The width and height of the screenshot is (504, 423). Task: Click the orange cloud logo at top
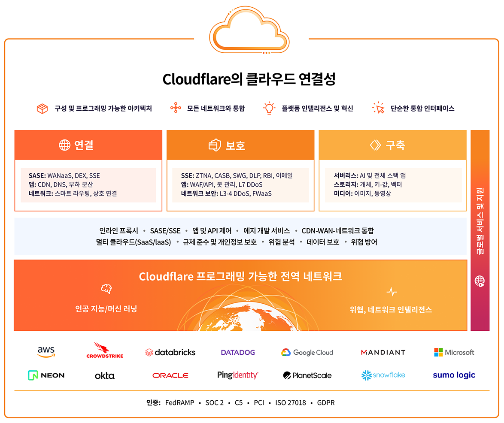pyautogui.click(x=249, y=30)
